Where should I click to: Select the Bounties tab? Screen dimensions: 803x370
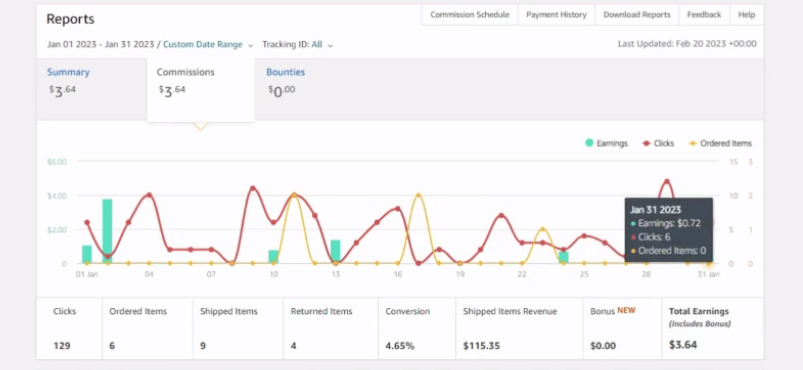pos(285,72)
